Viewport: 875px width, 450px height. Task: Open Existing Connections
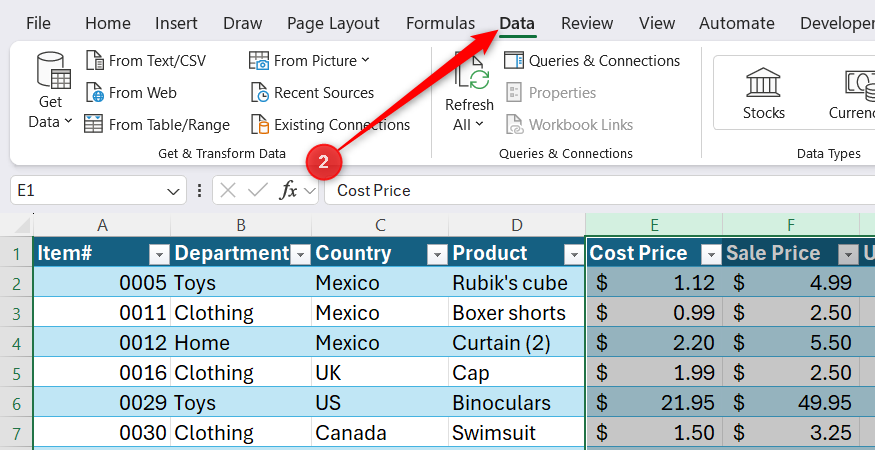tap(330, 125)
